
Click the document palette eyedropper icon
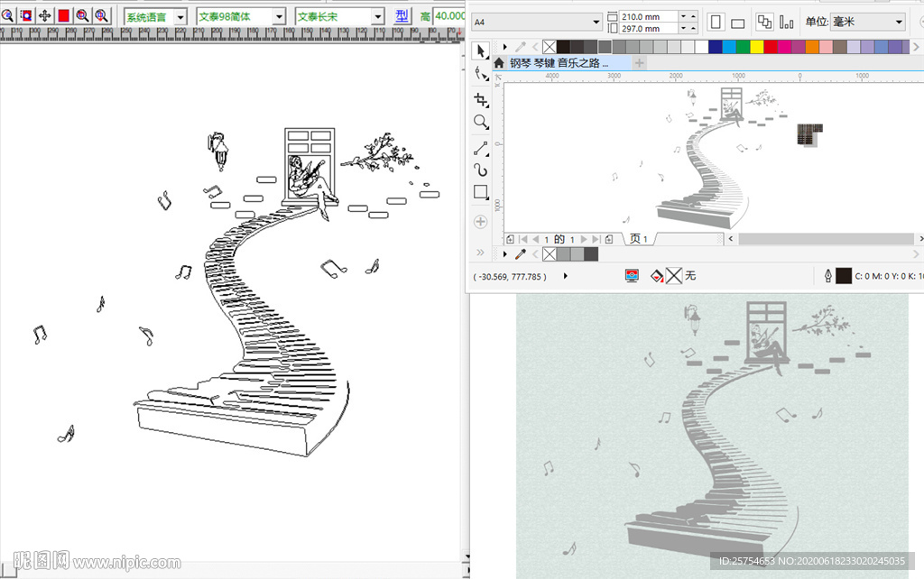pyautogui.click(x=521, y=253)
